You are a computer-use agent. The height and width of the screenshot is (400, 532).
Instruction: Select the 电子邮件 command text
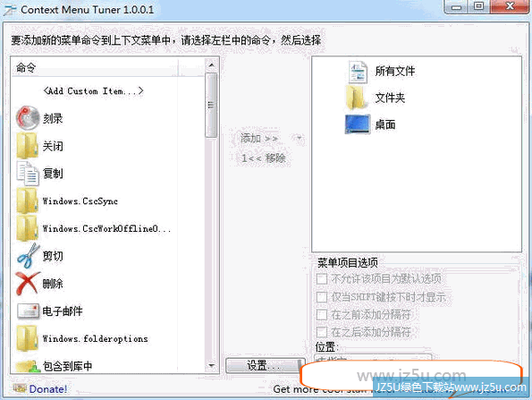point(63,311)
